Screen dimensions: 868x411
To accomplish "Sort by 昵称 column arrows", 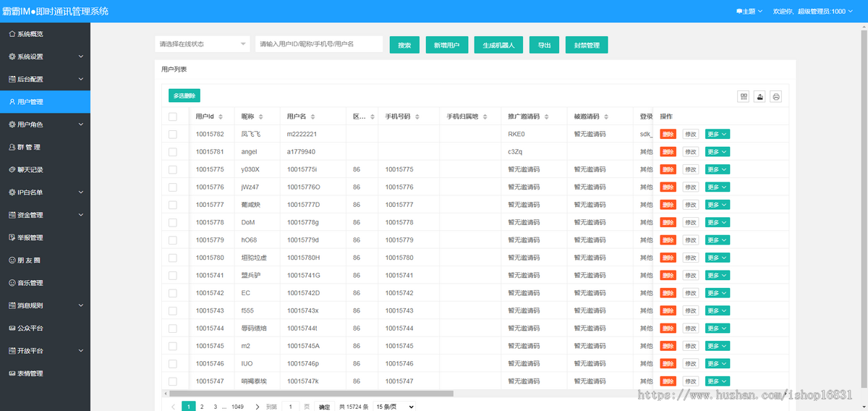I will point(260,116).
